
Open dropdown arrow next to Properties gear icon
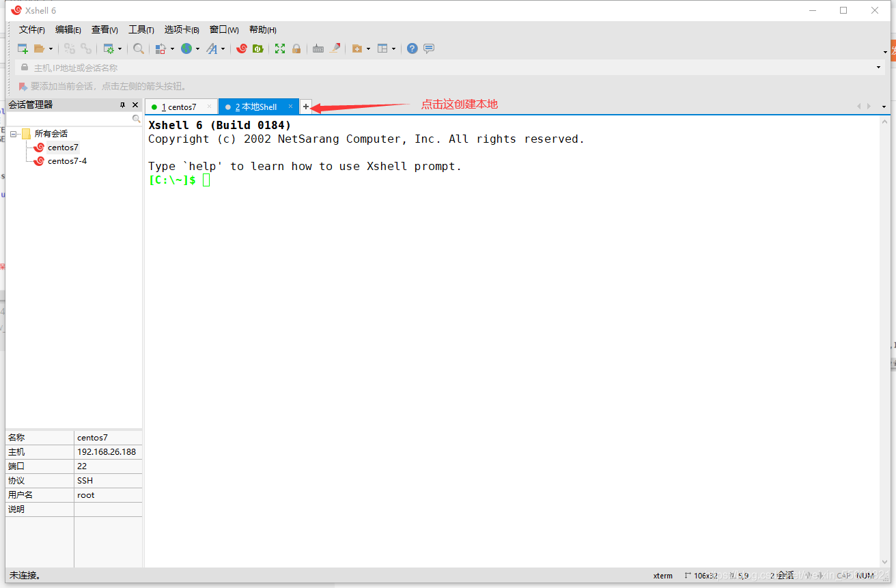click(x=120, y=48)
